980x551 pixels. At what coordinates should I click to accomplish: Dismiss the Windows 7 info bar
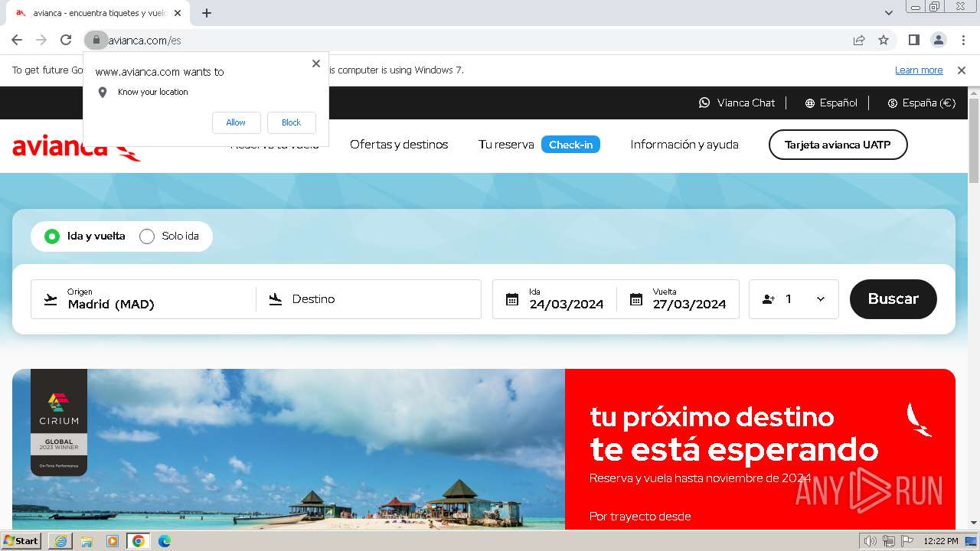point(962,70)
